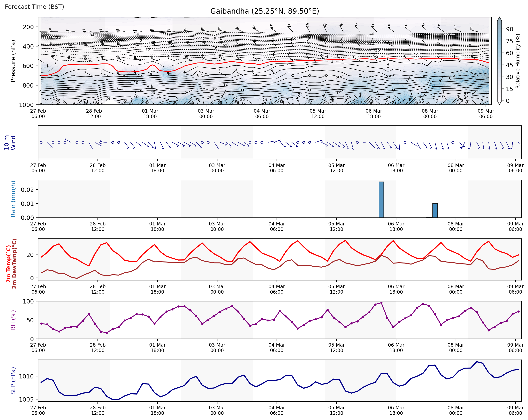Click the colorbar's top arrow tip
Viewport: 528px width, 420px height.
click(500, 18)
